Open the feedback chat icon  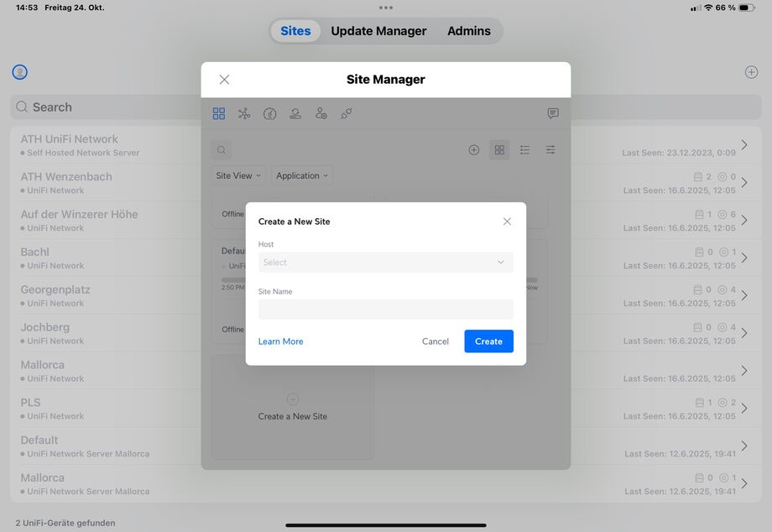553,113
